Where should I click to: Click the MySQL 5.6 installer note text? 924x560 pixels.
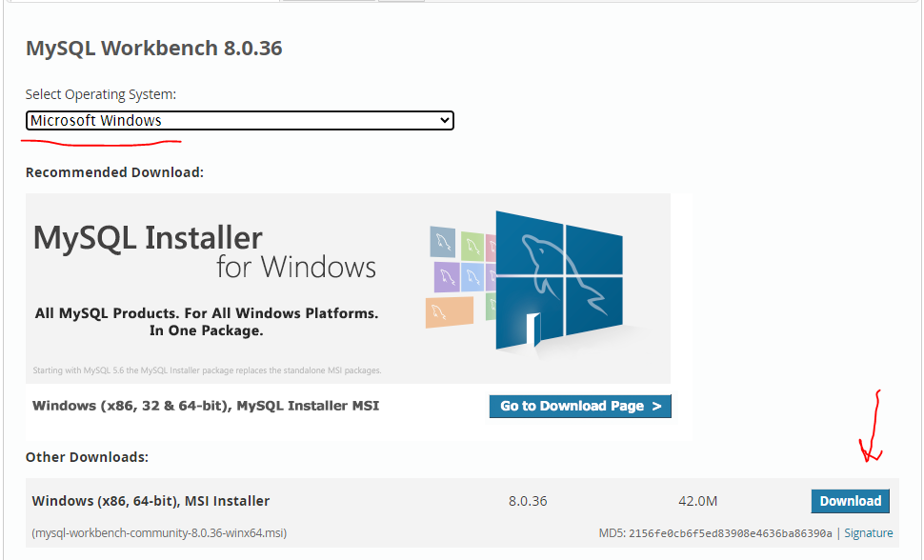tap(207, 370)
